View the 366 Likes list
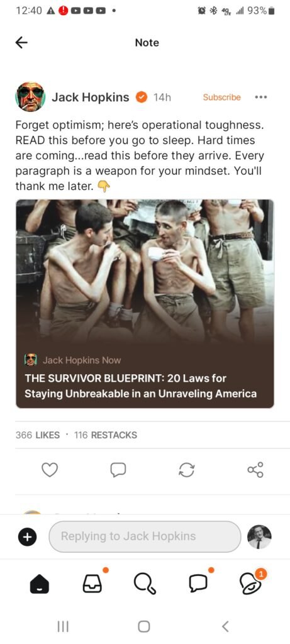Viewport: 290px width, 644px height. pyautogui.click(x=37, y=435)
